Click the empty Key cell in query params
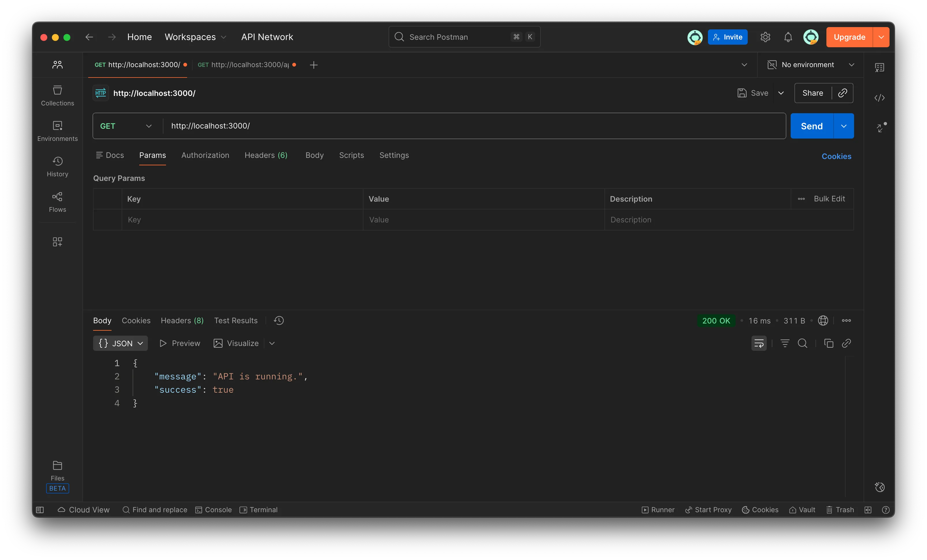 click(242, 220)
